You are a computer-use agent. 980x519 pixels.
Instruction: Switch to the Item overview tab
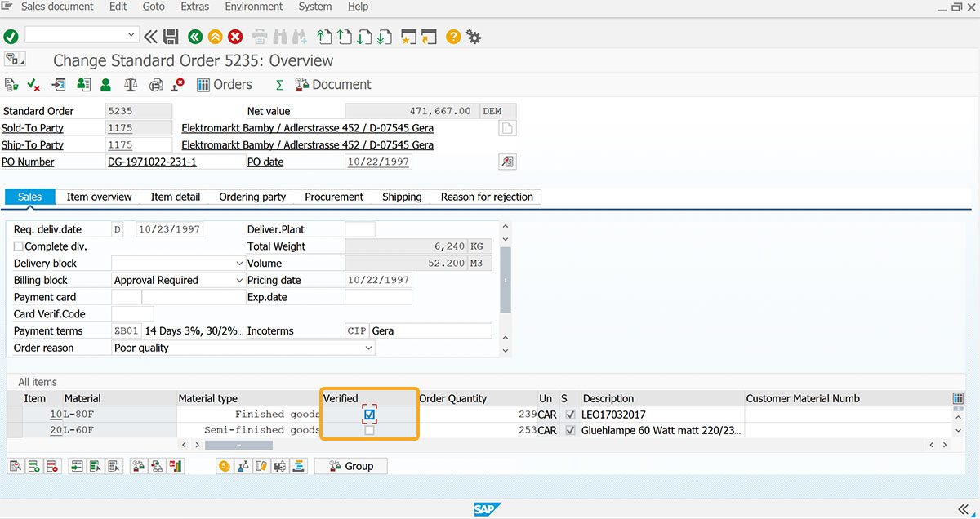coord(99,197)
